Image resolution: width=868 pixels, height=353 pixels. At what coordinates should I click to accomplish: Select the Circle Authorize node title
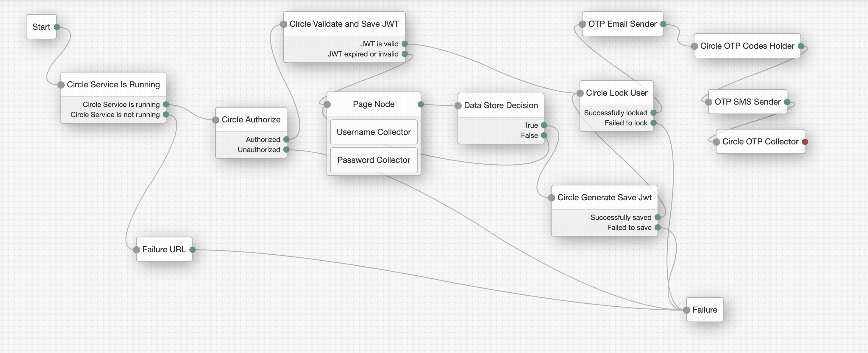251,119
